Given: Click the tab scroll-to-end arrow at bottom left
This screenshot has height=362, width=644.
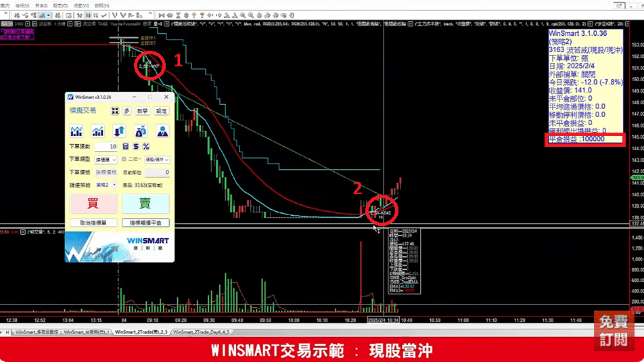Looking at the screenshot, I should pyautogui.click(x=7, y=332).
